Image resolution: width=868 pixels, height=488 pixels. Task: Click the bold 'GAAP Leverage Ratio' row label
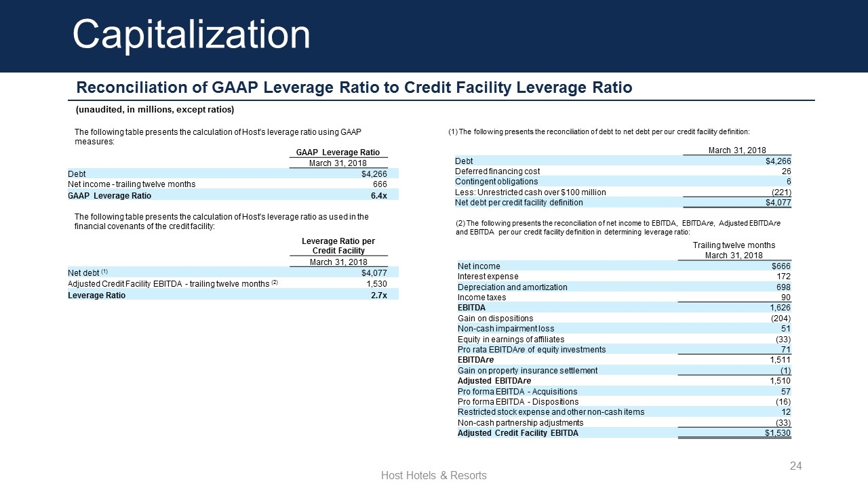pos(110,195)
